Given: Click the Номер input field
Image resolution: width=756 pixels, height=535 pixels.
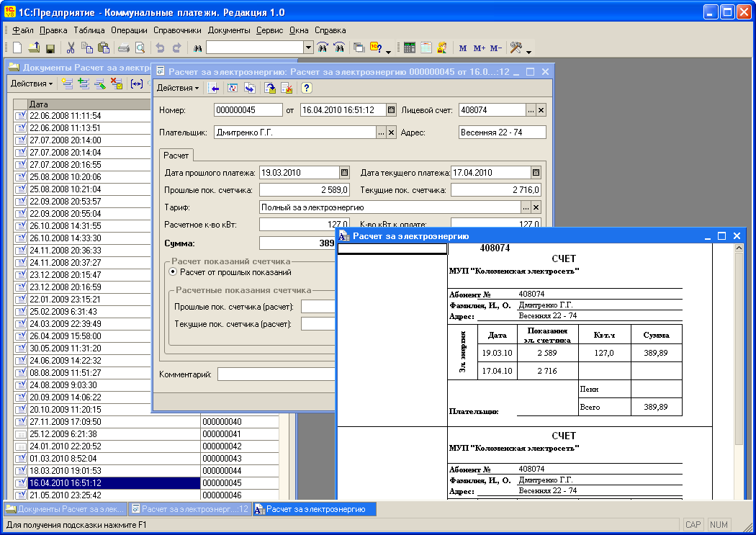Looking at the screenshot, I should coord(248,110).
